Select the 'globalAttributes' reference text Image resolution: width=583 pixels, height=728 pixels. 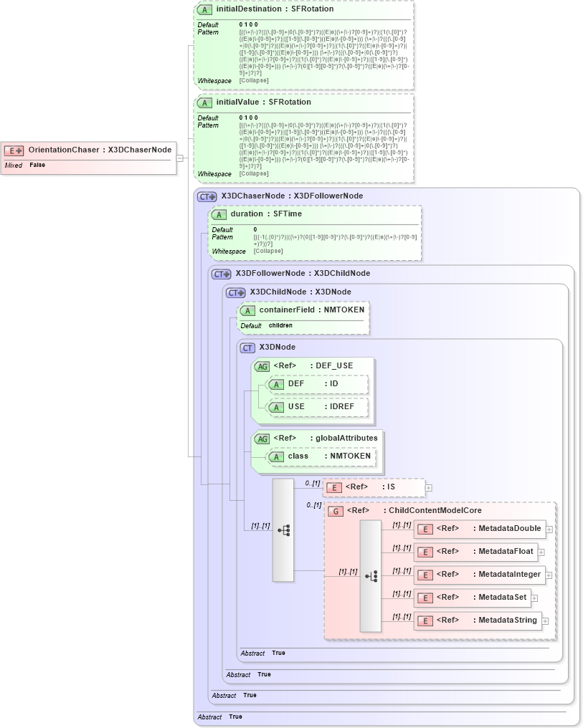pyautogui.click(x=346, y=439)
